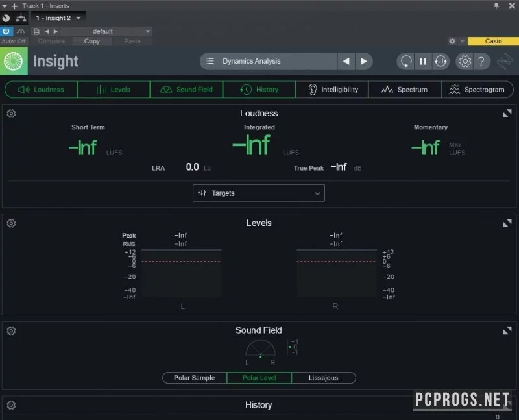Enable the Intelligibility module tab
Viewport: 519px width, 420px height.
(x=332, y=90)
